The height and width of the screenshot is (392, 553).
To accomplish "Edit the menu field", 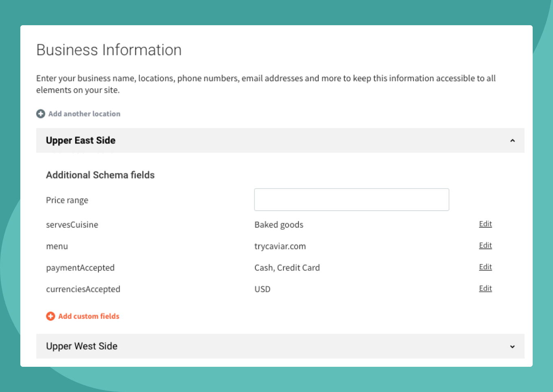I will coord(486,246).
